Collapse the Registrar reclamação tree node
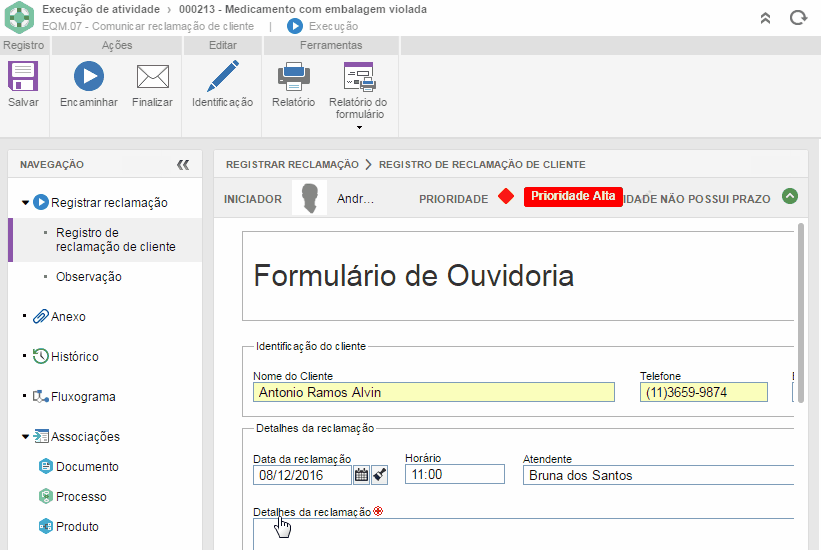Viewport: 821px width, 550px height. pos(25,203)
